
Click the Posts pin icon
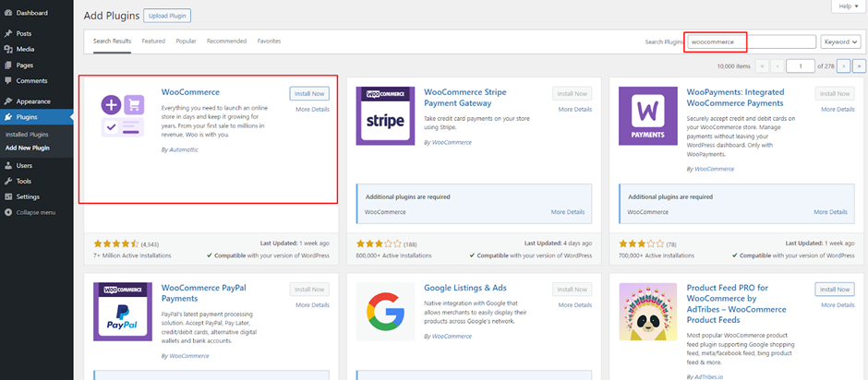point(8,34)
